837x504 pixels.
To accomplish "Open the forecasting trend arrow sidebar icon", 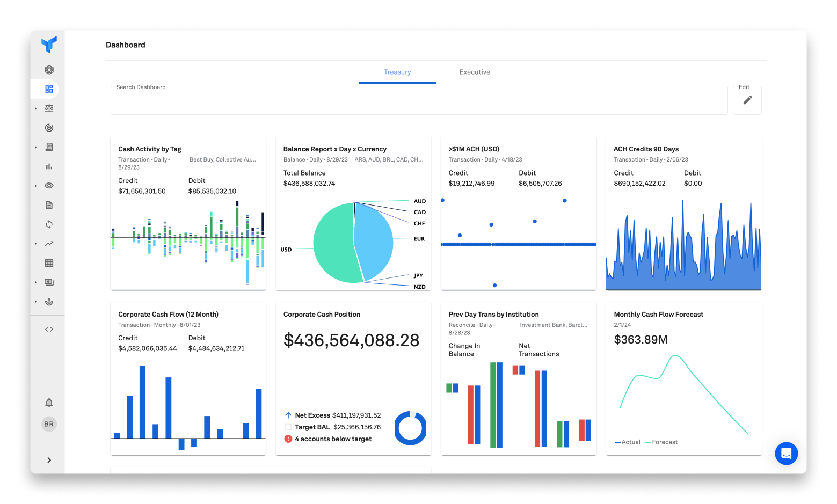I will coord(49,243).
